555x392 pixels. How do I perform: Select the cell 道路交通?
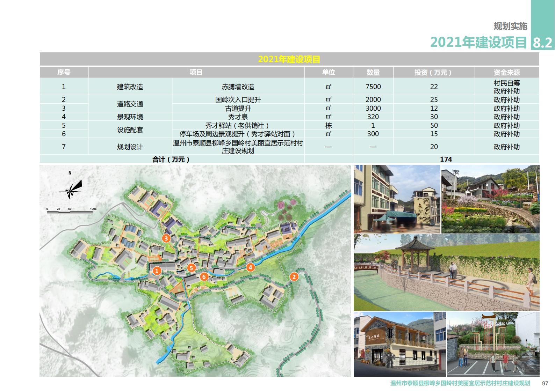click(x=130, y=104)
